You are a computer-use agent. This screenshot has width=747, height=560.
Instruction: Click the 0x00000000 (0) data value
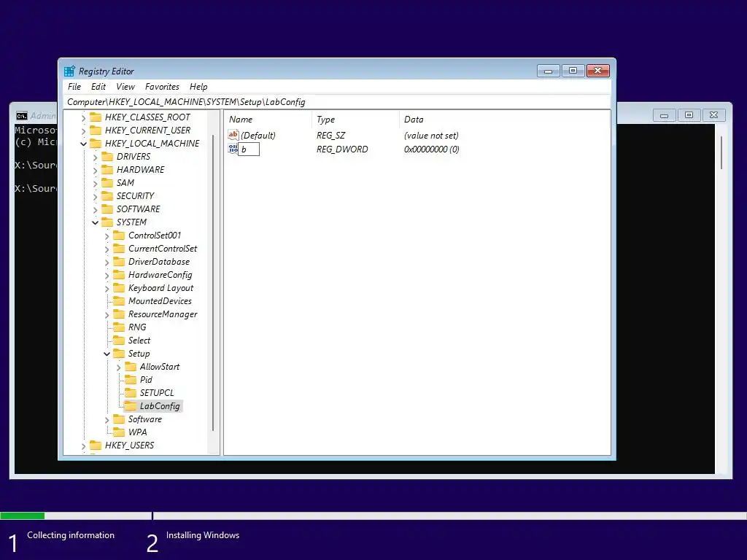point(432,149)
